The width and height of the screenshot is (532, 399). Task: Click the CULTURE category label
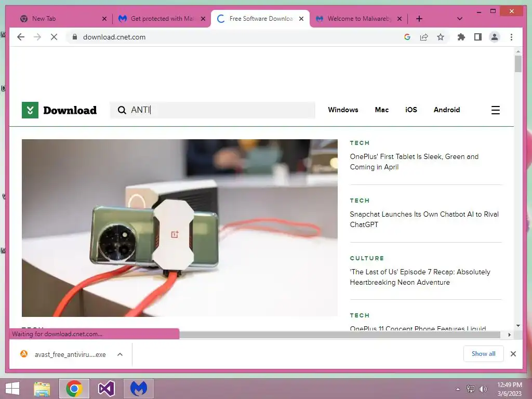point(367,258)
